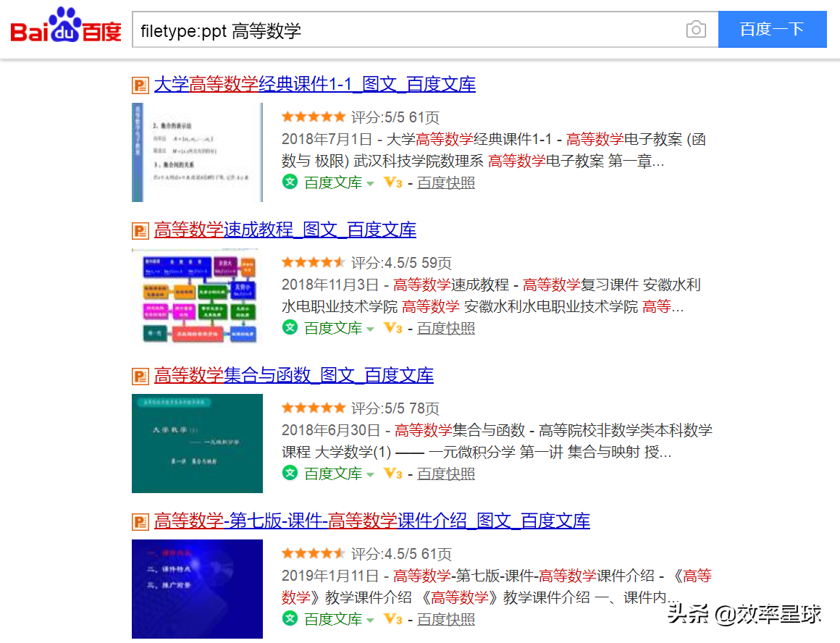Click text 评分:4.5/5 59页
840x643 pixels.
click(x=401, y=263)
